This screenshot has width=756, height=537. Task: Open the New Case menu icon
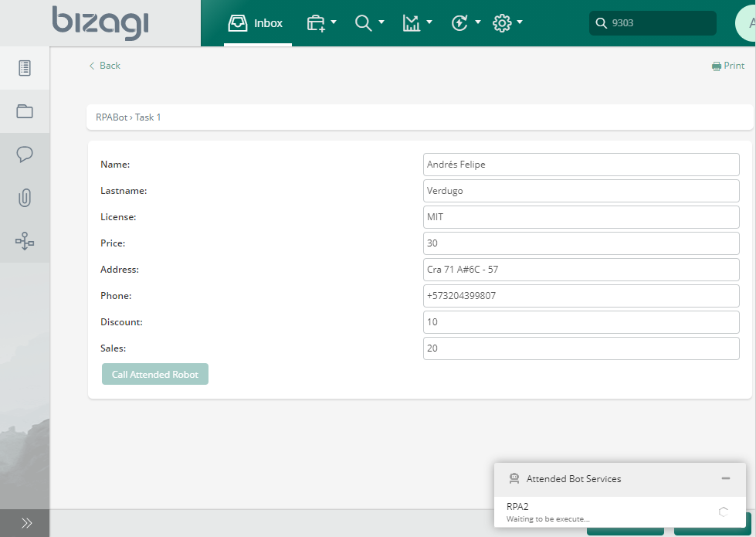coord(316,22)
